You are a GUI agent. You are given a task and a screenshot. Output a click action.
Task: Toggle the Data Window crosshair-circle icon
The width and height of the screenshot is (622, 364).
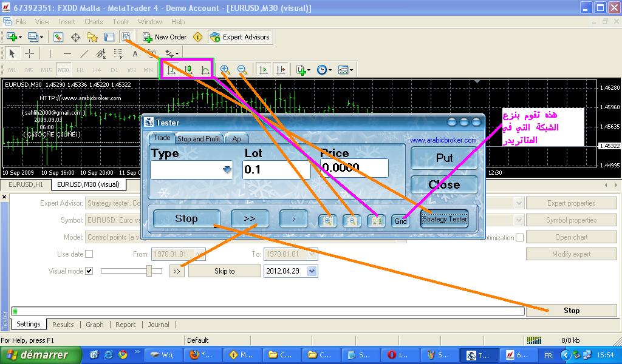coord(75,37)
